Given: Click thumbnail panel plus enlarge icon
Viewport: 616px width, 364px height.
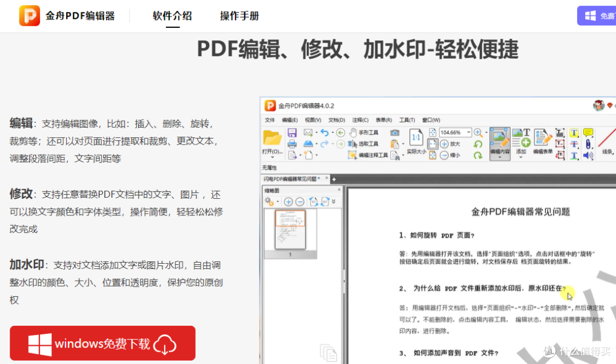Looking at the screenshot, I should [288, 202].
